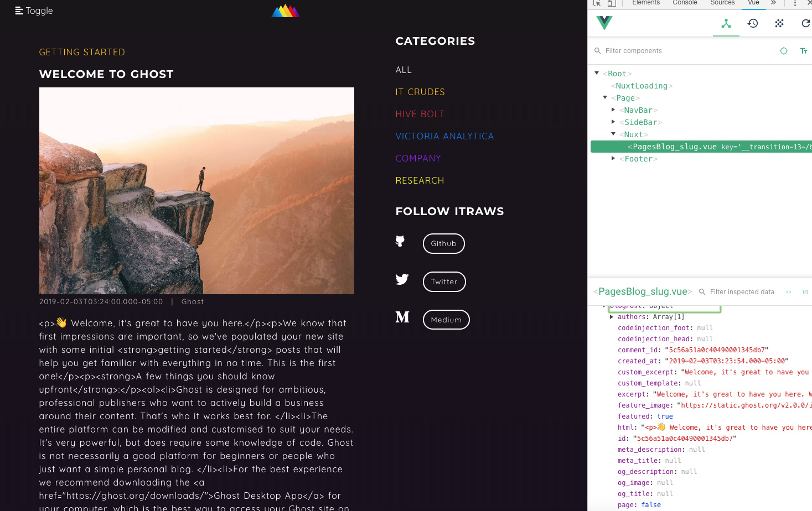Click the Github button
This screenshot has height=511, width=812.
pyautogui.click(x=443, y=243)
